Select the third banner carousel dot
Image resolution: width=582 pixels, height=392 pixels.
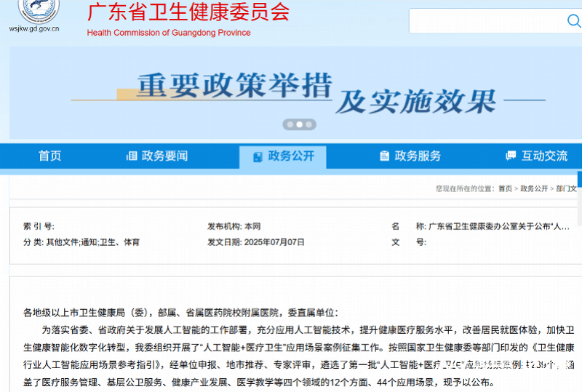coord(310,124)
